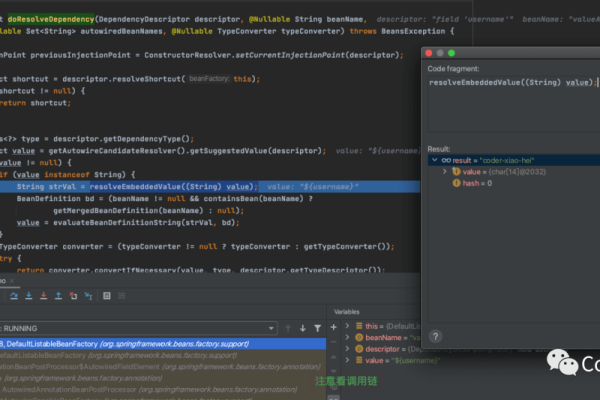Select the AutowiredFieldElement stack frame
This screenshot has height=400, width=600.
click(163, 367)
